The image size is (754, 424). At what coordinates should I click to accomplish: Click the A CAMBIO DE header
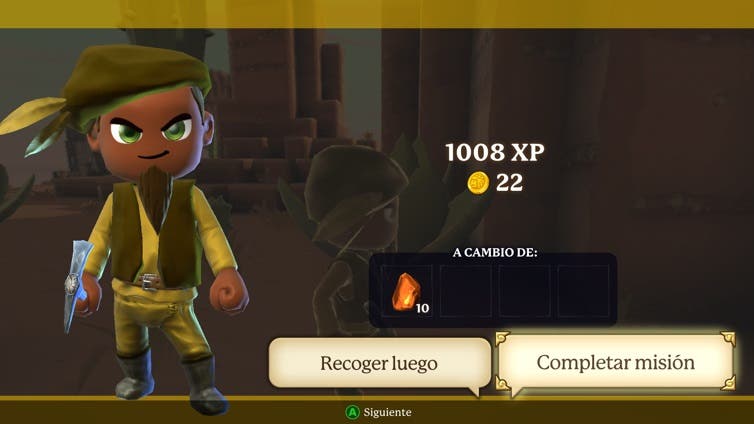tap(495, 252)
